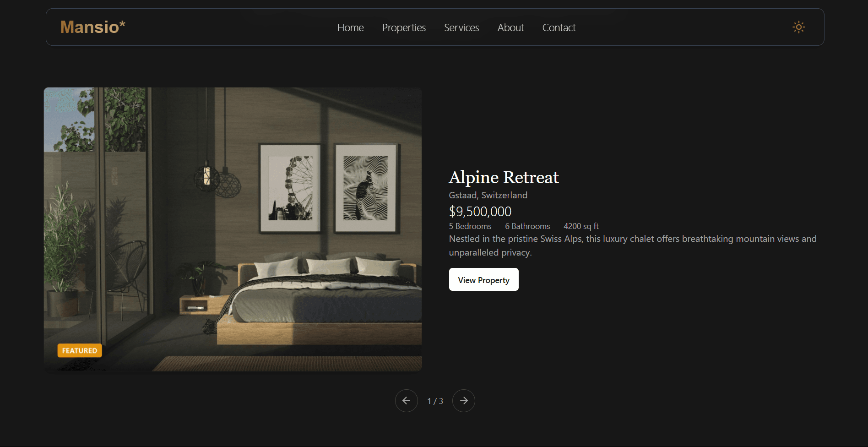
Task: Go to next slide with the right arrow
Action: point(463,401)
